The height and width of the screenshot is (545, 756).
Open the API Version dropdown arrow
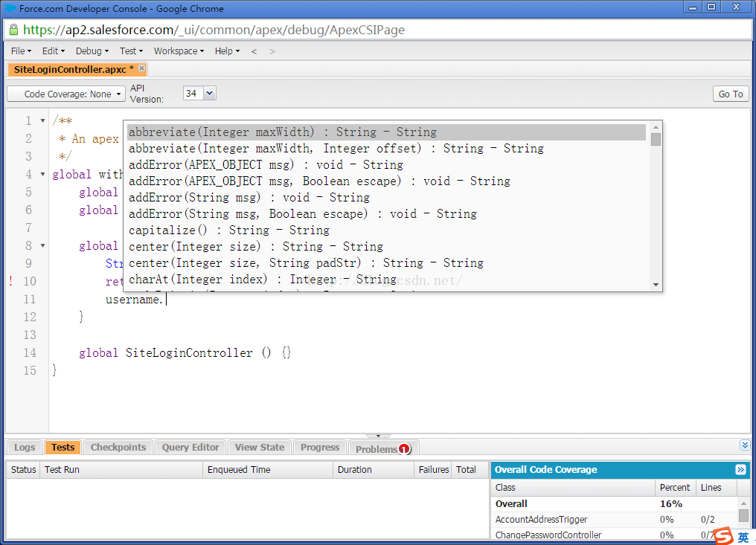click(x=210, y=93)
